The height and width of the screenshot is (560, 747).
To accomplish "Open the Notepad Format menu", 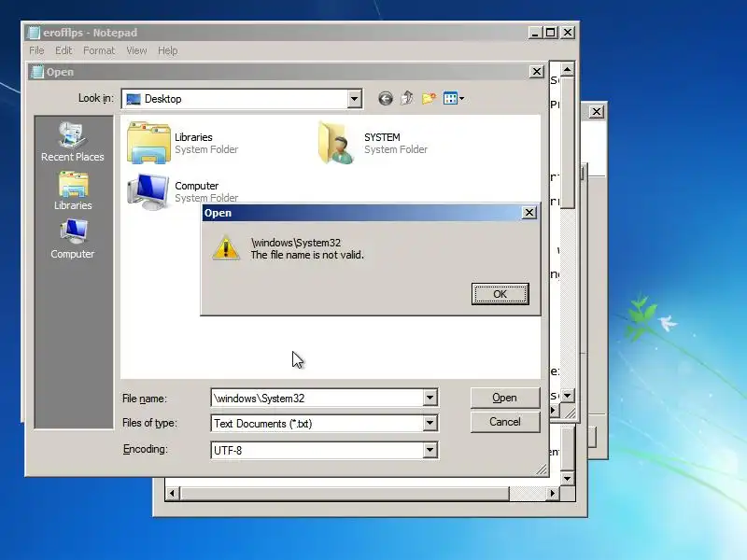I will (x=99, y=50).
